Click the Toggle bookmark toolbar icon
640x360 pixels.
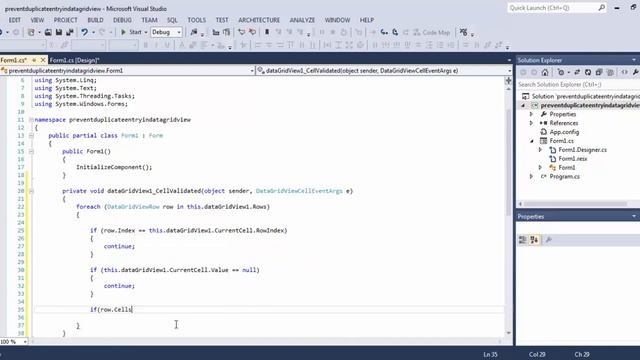(x=267, y=32)
